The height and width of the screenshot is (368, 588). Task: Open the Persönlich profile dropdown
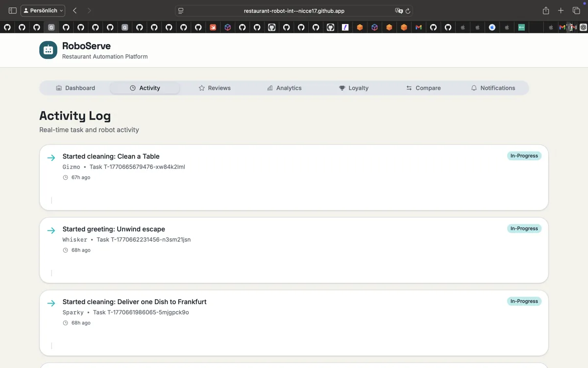[43, 11]
